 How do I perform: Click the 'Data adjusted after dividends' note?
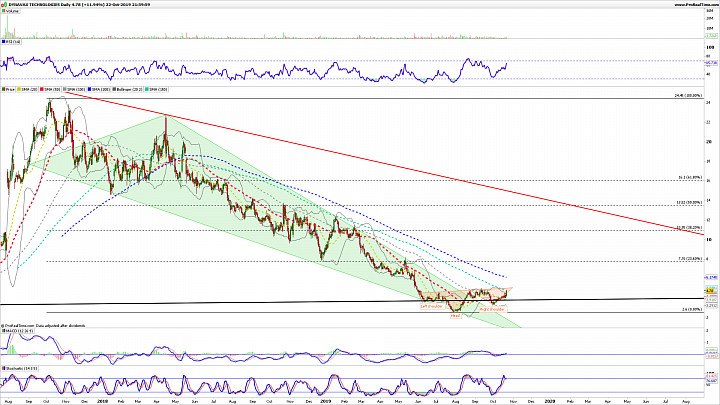[x=60, y=326]
